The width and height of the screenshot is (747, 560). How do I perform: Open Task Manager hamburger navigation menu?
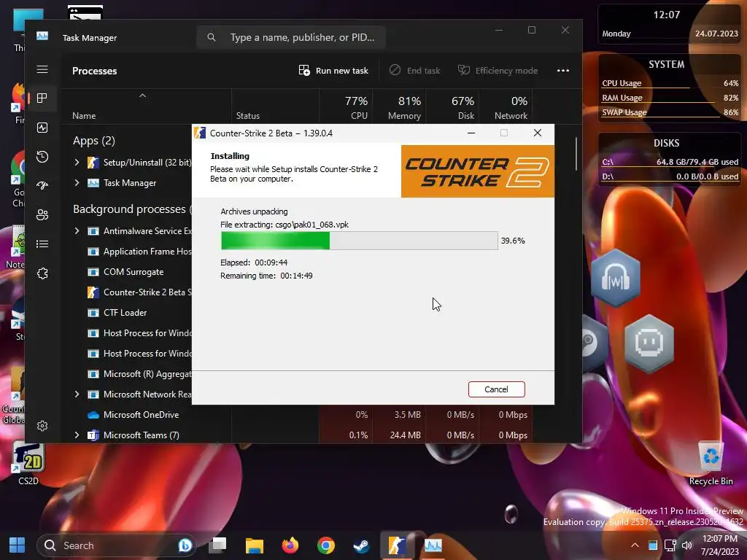[42, 69]
